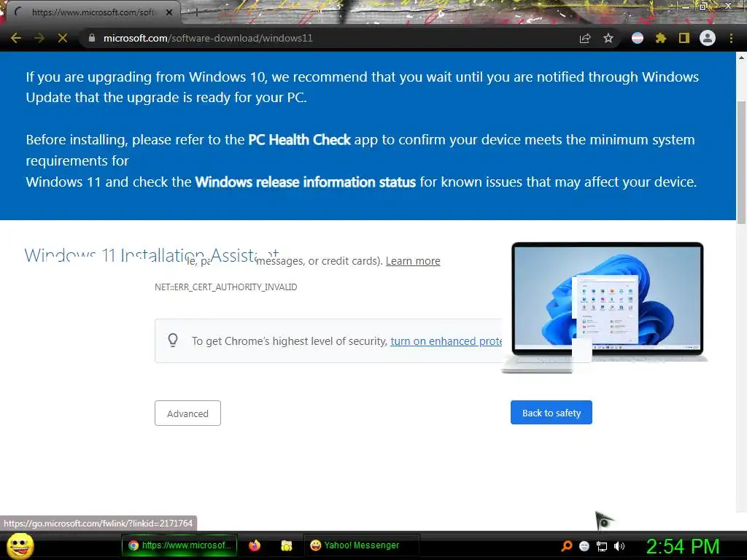The height and width of the screenshot is (560, 747).
Task: Share this page using the share icon
Action: point(585,39)
